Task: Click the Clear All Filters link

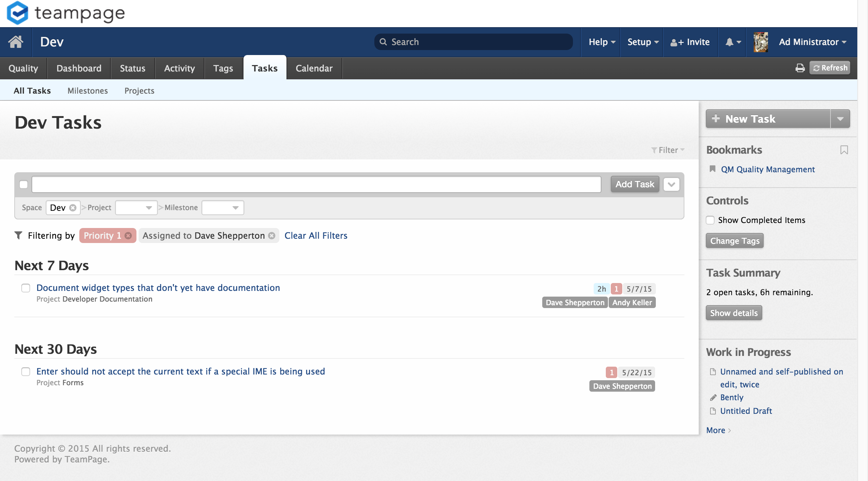Action: click(x=316, y=236)
